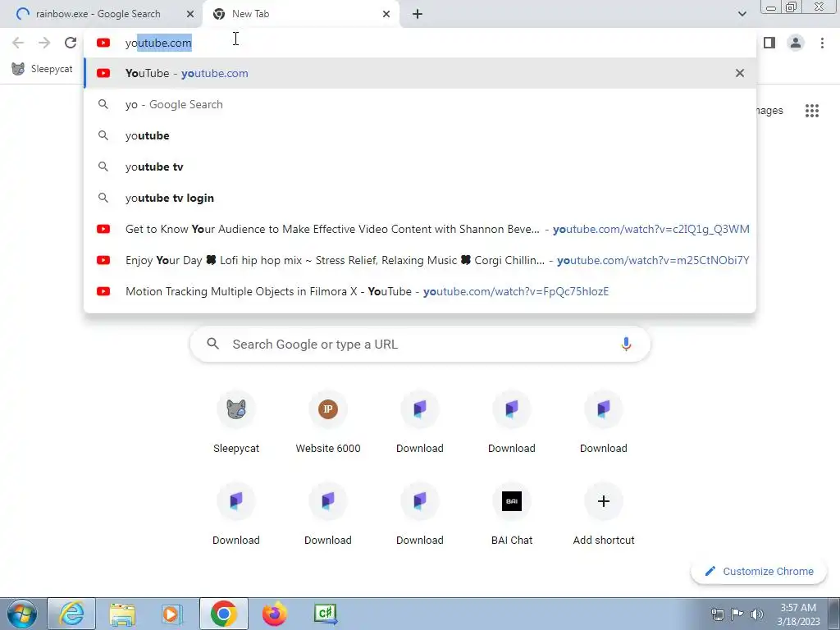840x630 pixels.
Task: Open the Windows Start orb
Action: (22, 614)
